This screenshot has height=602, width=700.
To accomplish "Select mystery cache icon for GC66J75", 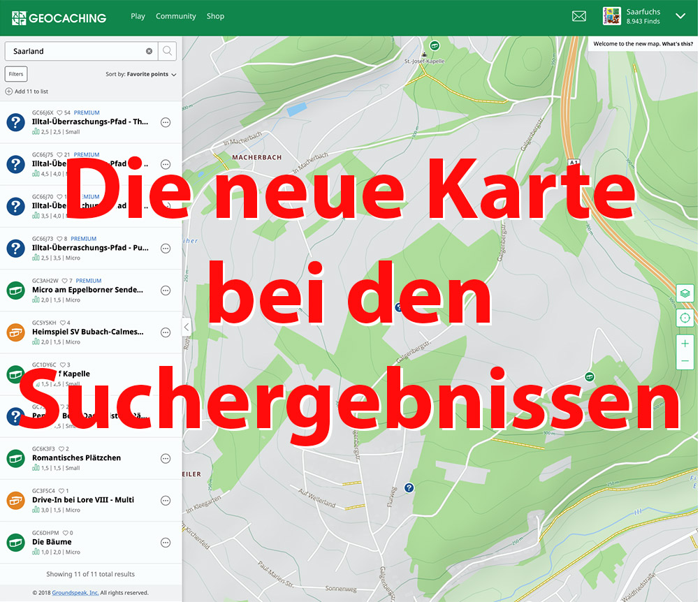I will pyautogui.click(x=15, y=164).
